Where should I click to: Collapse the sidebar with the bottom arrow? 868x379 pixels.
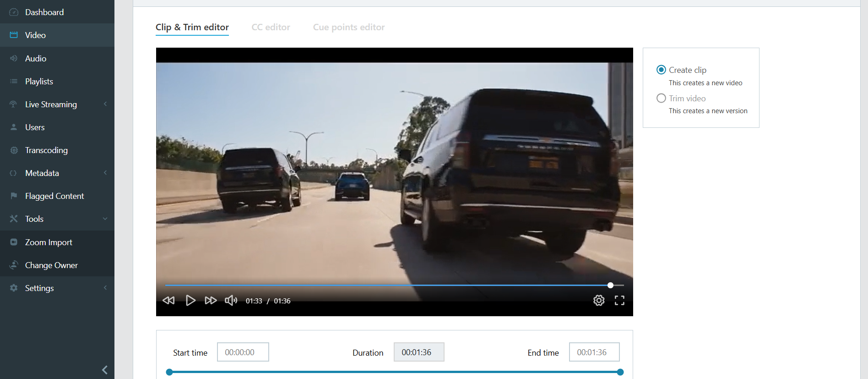(105, 370)
